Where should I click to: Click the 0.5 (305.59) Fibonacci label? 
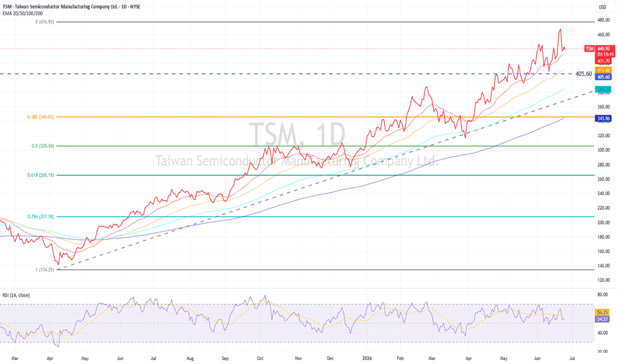43,146
